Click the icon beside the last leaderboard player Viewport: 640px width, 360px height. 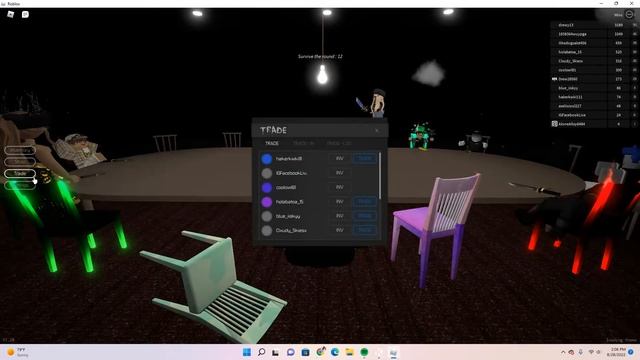click(554, 124)
